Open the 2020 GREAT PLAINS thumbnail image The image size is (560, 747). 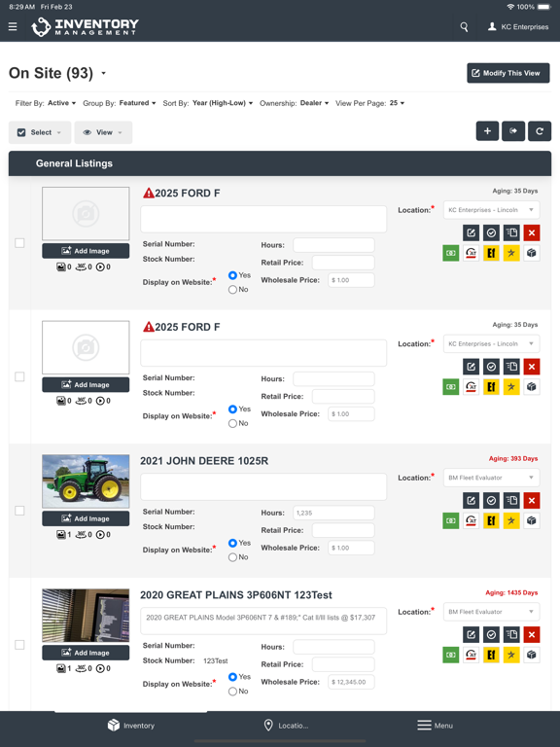86,616
